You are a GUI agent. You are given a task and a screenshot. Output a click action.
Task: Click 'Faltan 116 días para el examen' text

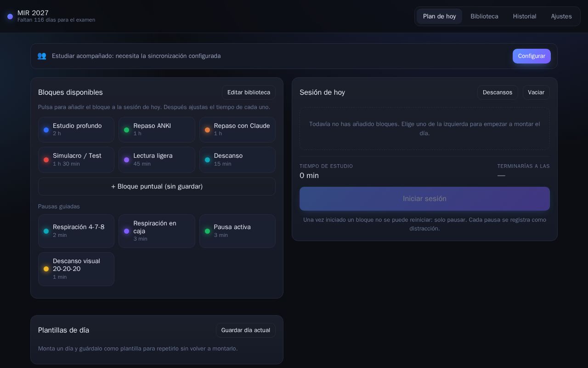[56, 20]
